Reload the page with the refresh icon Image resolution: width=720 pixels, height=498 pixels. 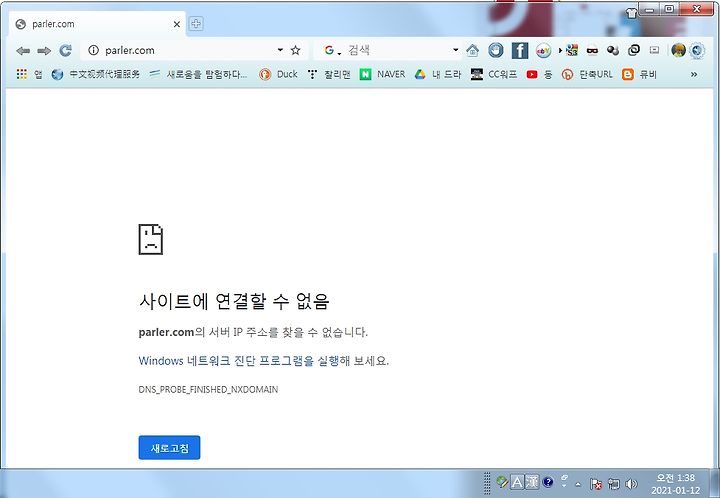tap(66, 50)
